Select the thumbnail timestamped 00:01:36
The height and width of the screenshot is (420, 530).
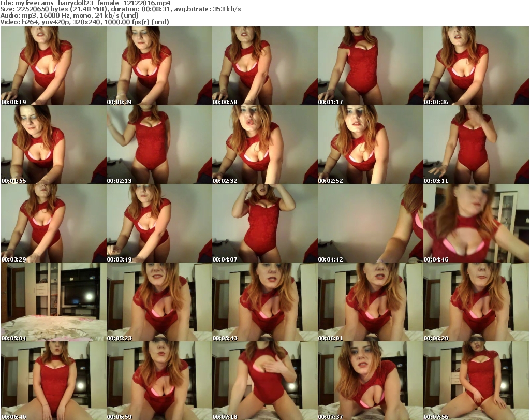pos(476,66)
